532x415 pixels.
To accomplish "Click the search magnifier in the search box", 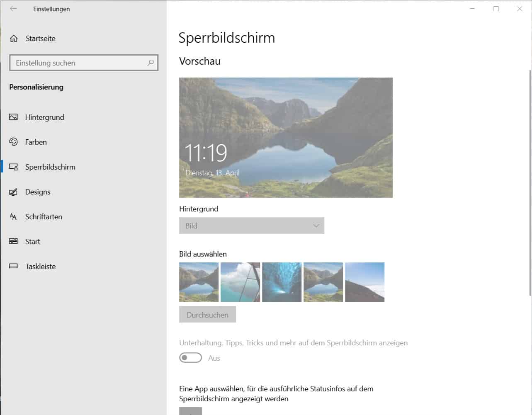I will [151, 63].
